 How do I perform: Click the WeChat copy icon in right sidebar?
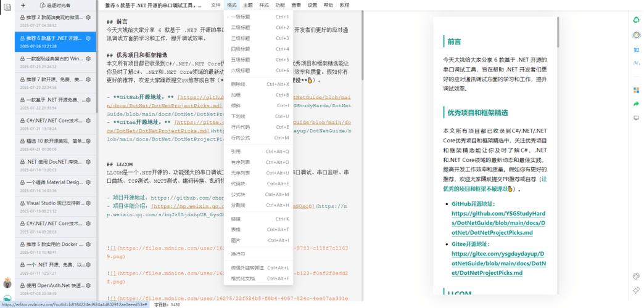(x=636, y=35)
